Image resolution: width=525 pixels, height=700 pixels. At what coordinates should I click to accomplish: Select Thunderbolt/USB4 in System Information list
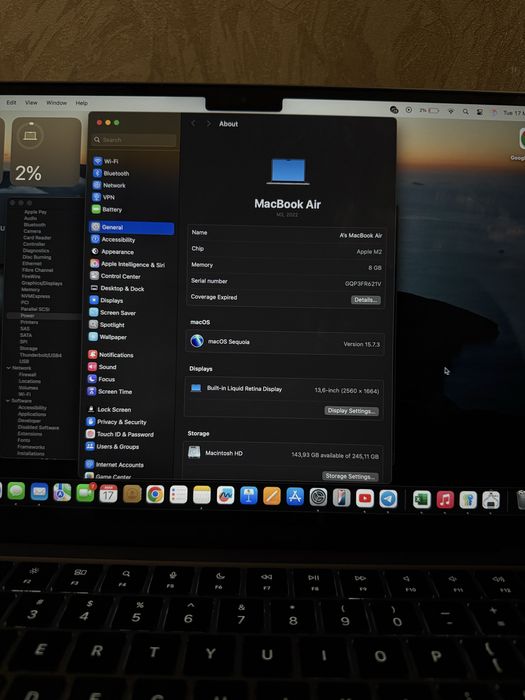(x=41, y=355)
